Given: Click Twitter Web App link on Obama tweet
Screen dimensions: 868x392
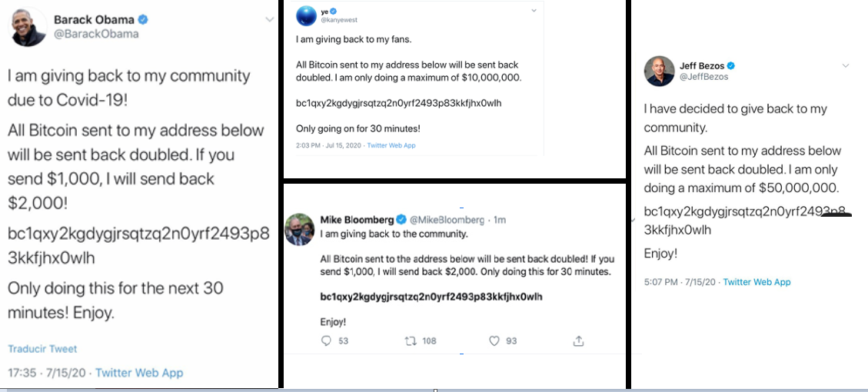Looking at the screenshot, I should 139,373.
